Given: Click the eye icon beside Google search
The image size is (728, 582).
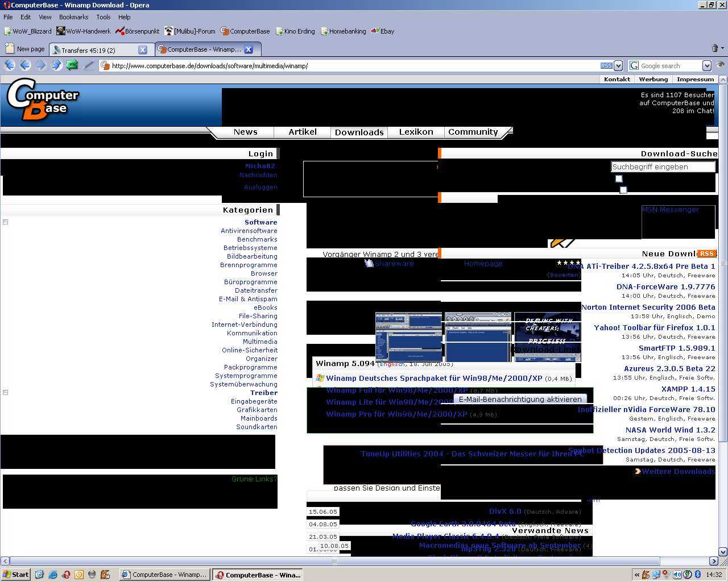Looking at the screenshot, I should coord(721,65).
